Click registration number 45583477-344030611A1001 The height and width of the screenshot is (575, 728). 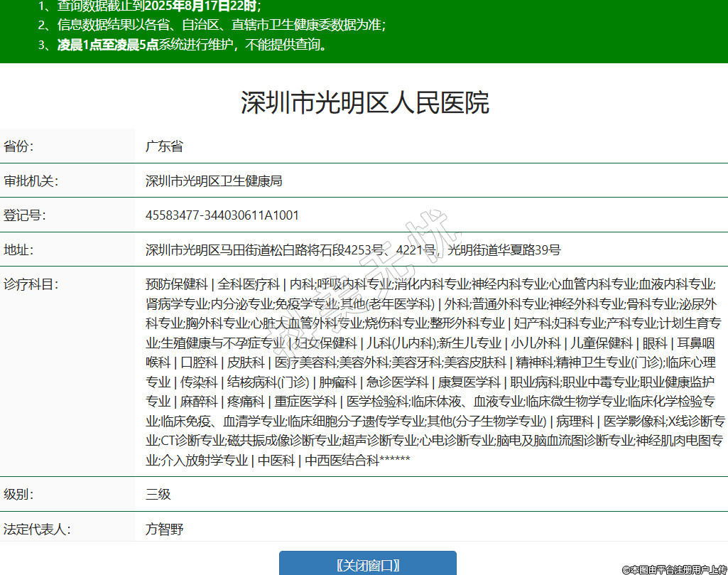click(222, 215)
